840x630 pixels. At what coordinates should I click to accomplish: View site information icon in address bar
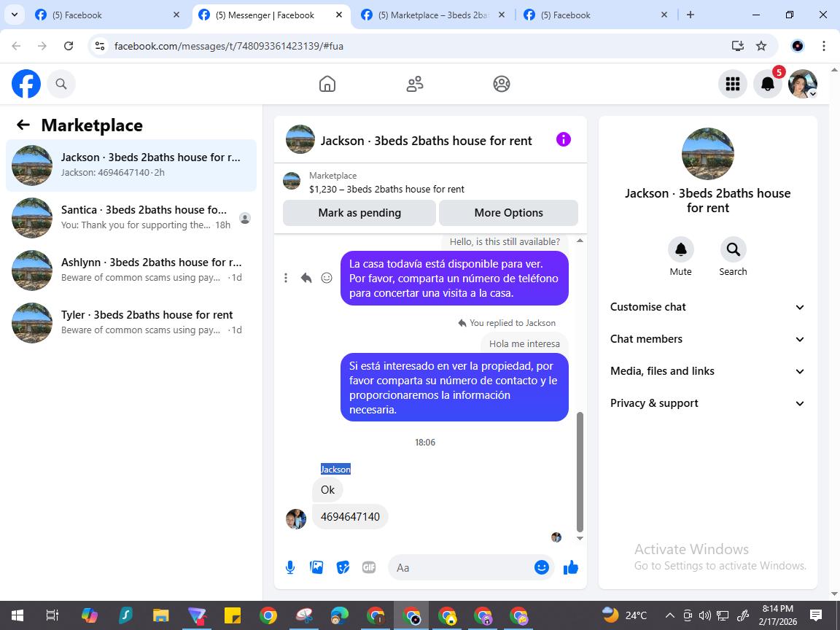(x=100, y=46)
